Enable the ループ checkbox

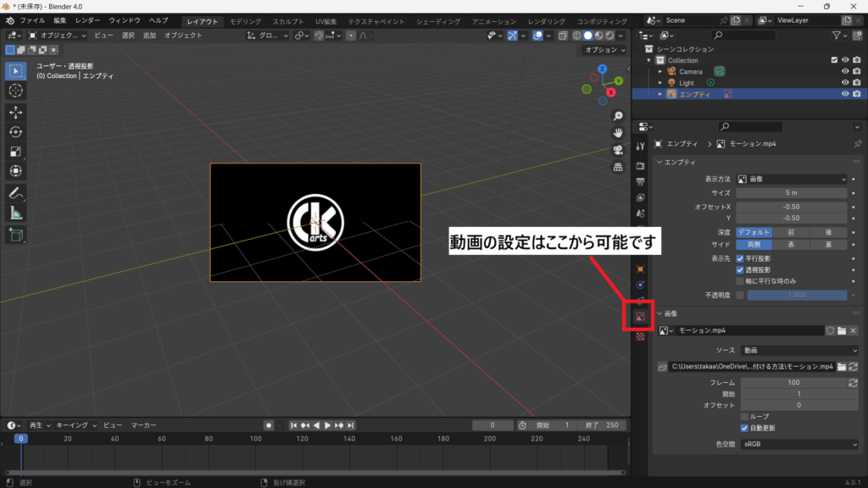coord(745,417)
